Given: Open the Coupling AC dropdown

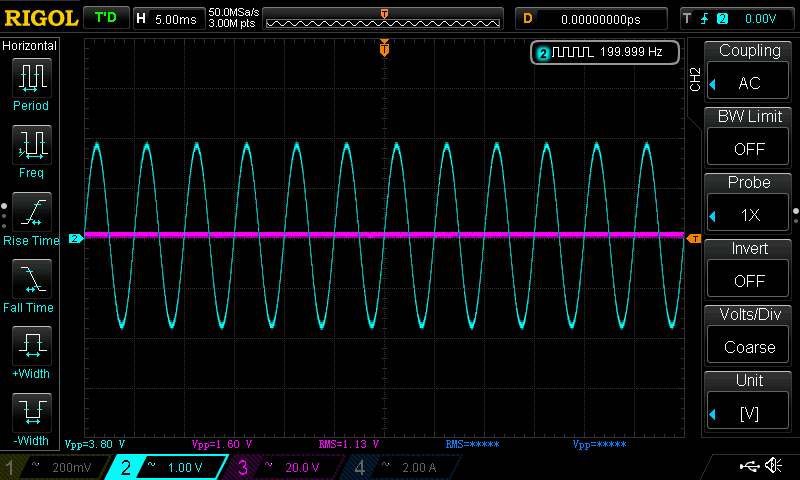Looking at the screenshot, I should pyautogui.click(x=748, y=82).
